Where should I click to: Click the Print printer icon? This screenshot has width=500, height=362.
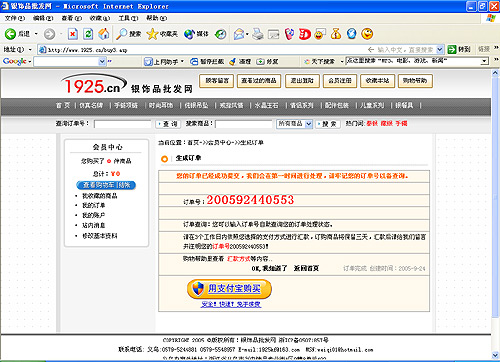(x=258, y=34)
